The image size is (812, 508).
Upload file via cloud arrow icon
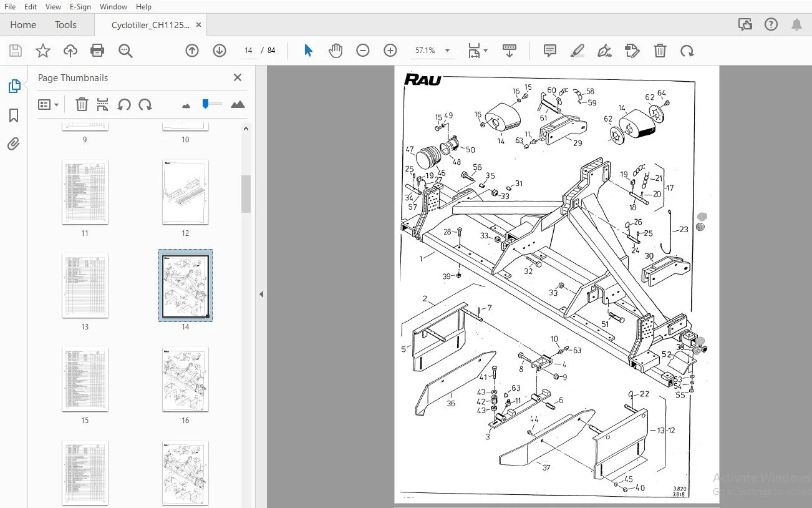click(70, 51)
